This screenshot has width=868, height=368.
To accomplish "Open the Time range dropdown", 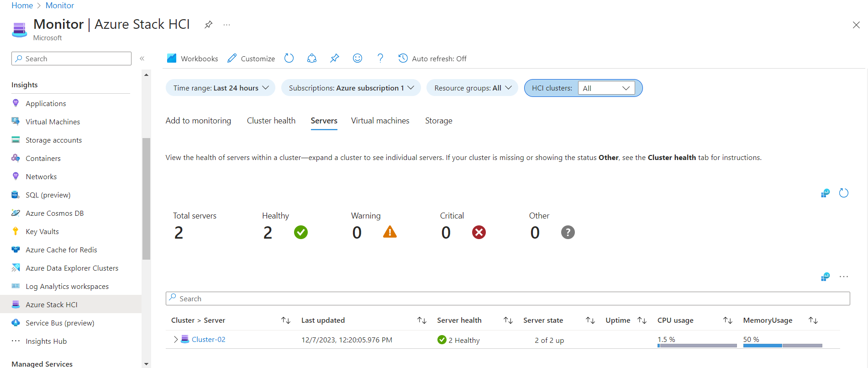I will pos(221,88).
